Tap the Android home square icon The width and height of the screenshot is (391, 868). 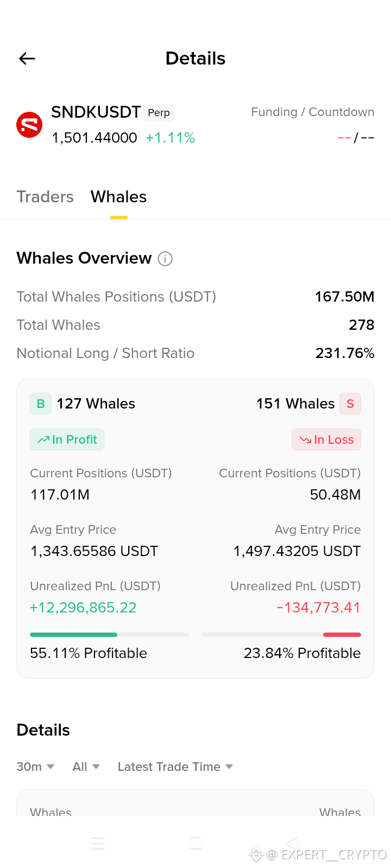195,843
